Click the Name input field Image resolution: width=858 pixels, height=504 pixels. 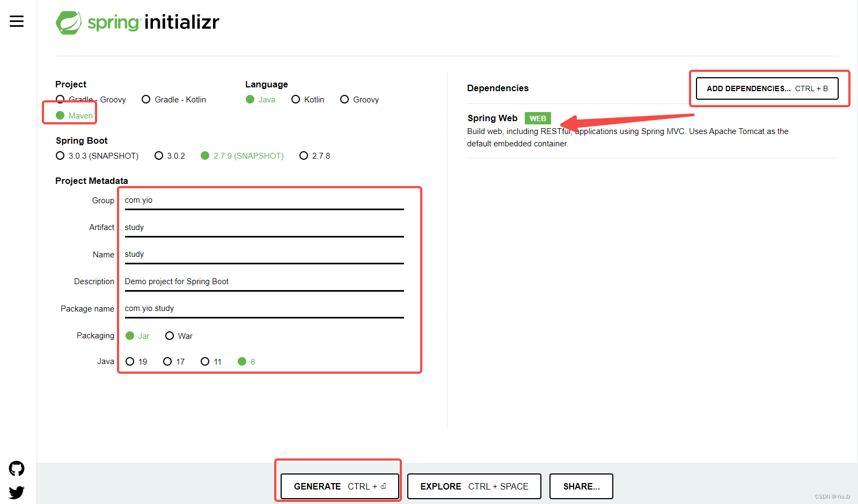[264, 255]
